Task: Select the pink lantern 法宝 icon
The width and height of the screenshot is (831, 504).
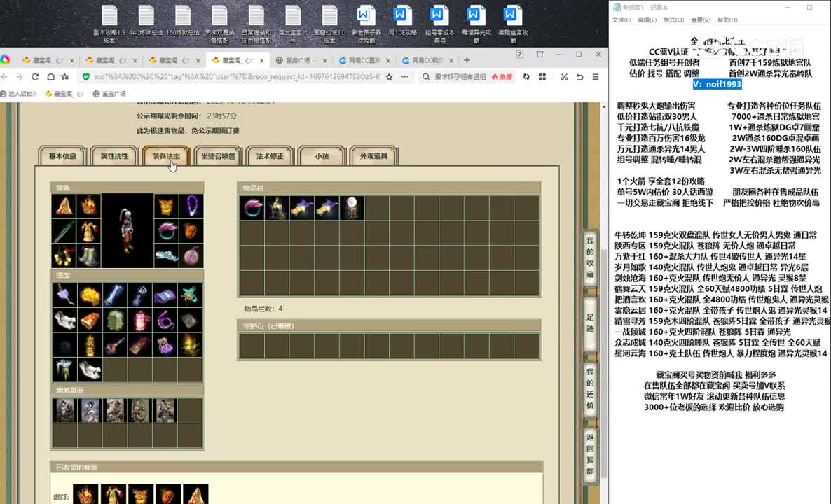Action: (x=140, y=321)
